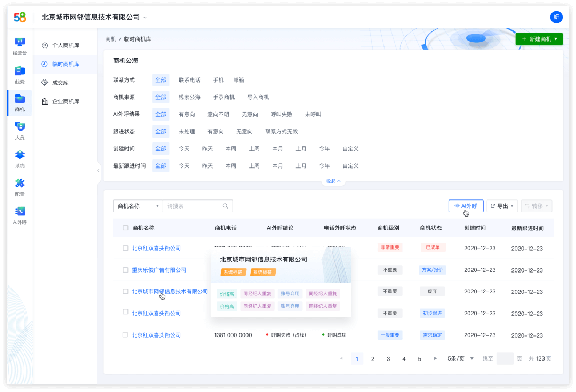Screen dimensions: 576x392
Task: Filter 跟进状态 by 未处理
Action: (x=187, y=132)
